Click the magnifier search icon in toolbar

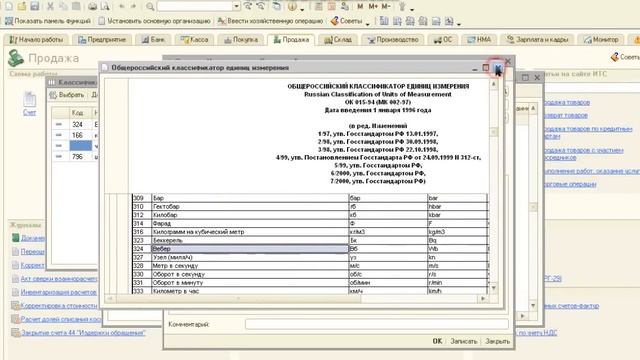click(x=150, y=7)
